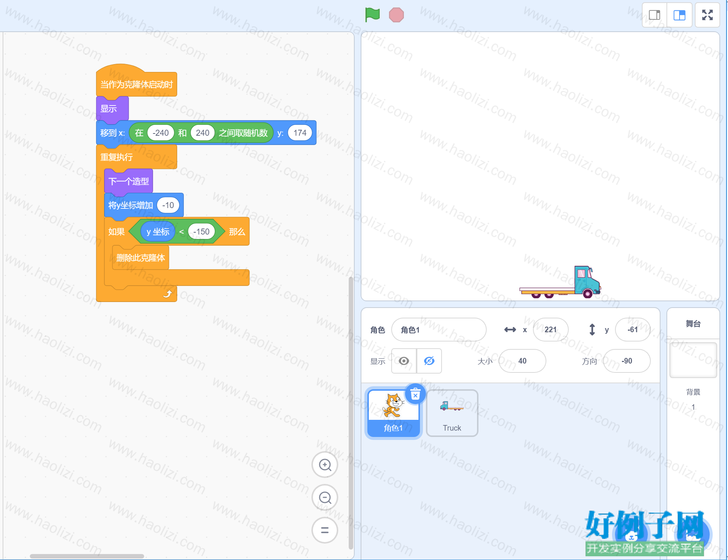The height and width of the screenshot is (560, 728).
Task: Select the Truck sprite thumbnail
Action: coord(452,413)
